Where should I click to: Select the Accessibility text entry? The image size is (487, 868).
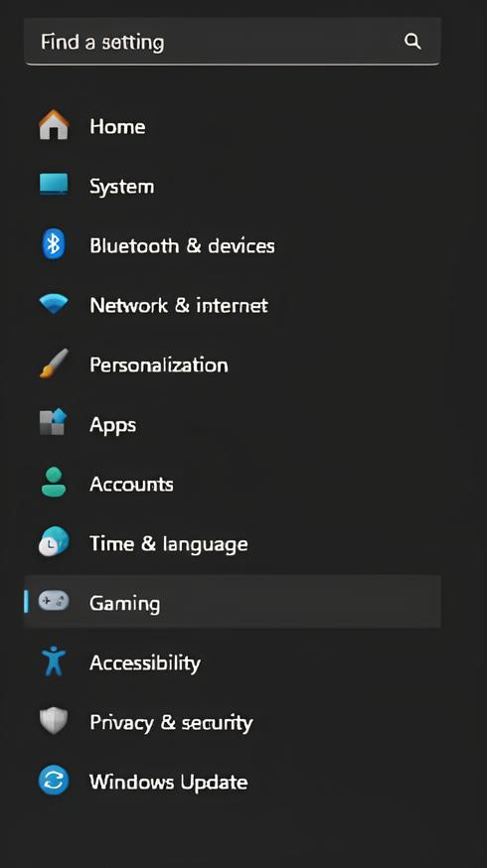(x=145, y=662)
